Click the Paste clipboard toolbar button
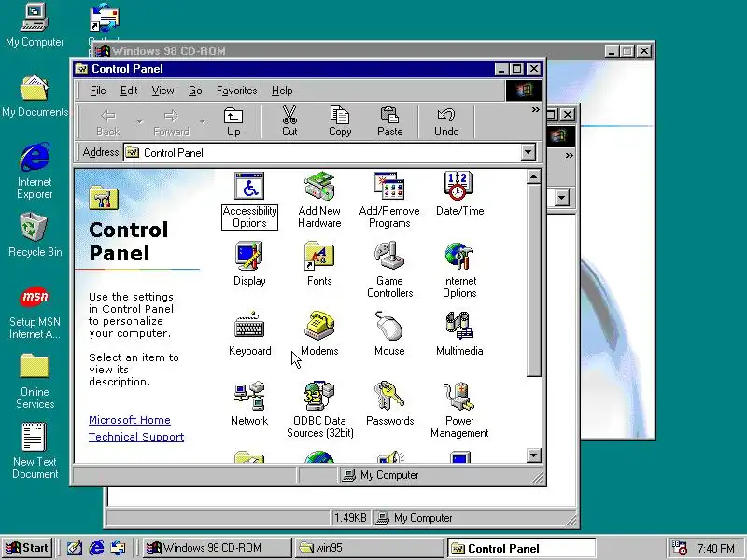The image size is (747, 560). 389,122
